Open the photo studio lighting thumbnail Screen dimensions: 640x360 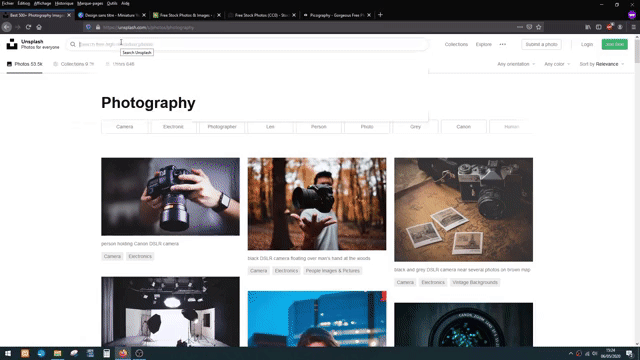point(170,312)
